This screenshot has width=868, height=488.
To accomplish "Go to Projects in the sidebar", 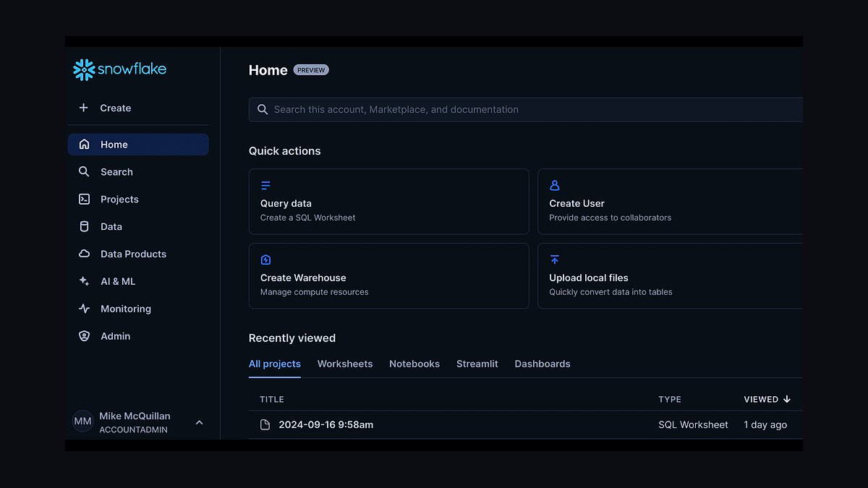I will [119, 200].
